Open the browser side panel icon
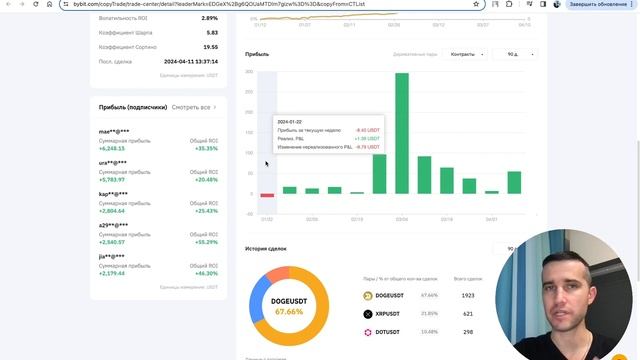The width and height of the screenshot is (640, 360). point(543,4)
